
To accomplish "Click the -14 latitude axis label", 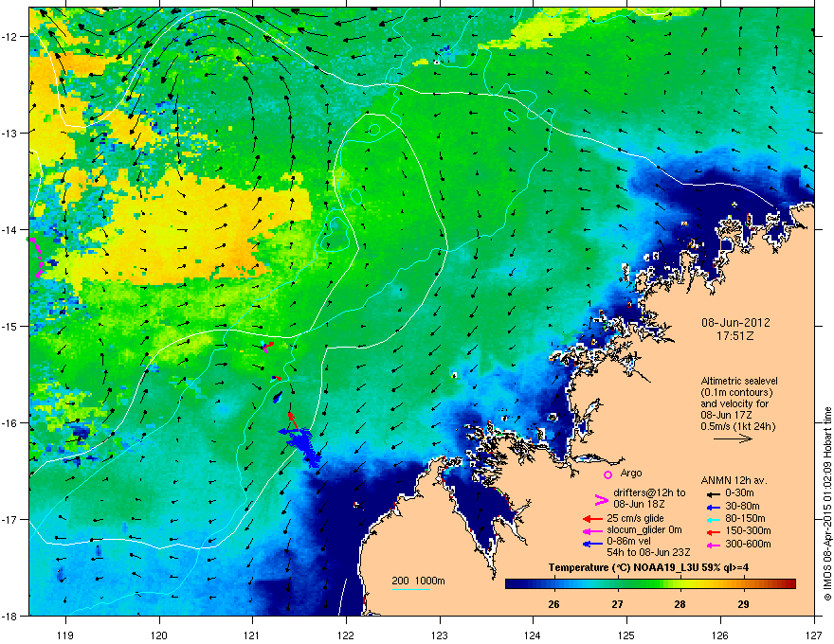I will click(x=9, y=229).
